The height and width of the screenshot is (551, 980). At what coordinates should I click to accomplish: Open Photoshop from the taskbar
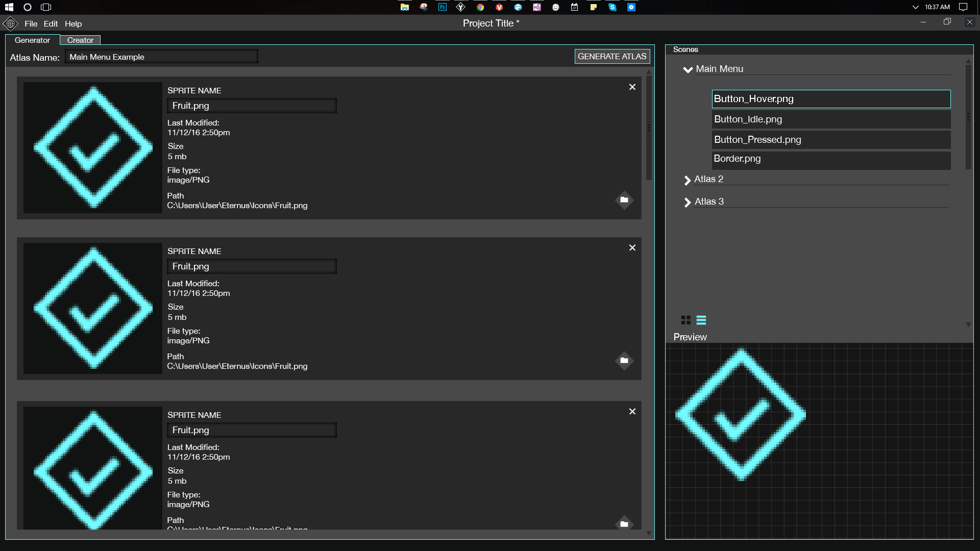pos(443,7)
